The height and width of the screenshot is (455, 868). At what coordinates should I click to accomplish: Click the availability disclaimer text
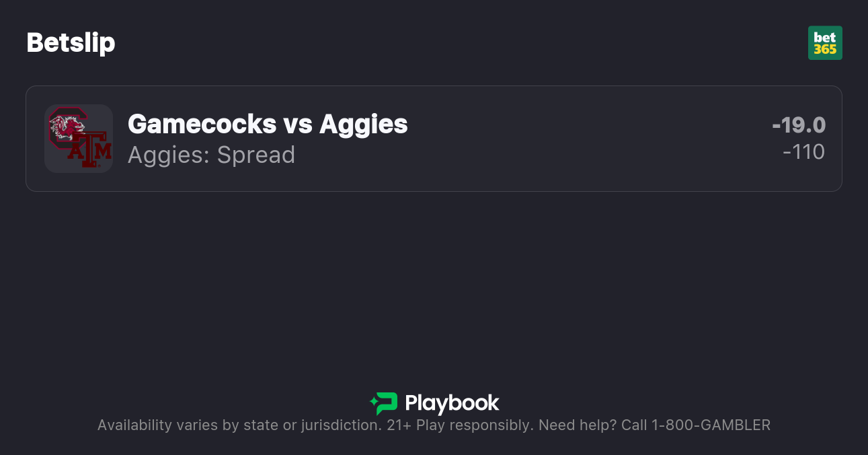(x=434, y=425)
